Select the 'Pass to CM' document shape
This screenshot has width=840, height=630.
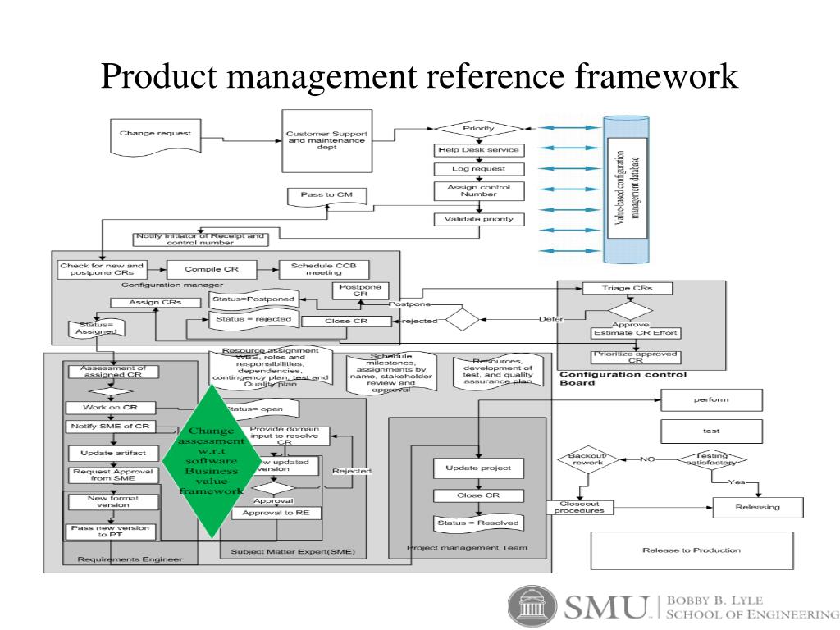pos(326,196)
